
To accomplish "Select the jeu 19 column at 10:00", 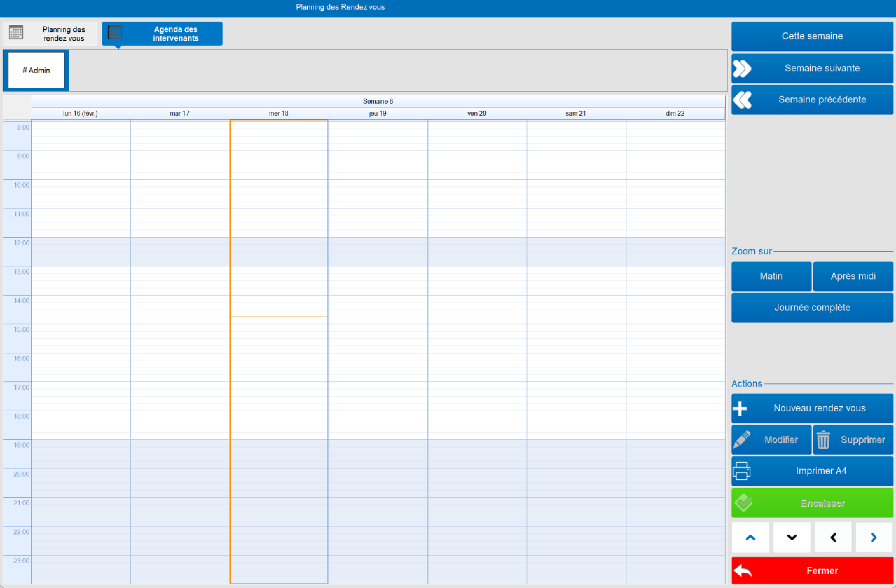I will 378,183.
